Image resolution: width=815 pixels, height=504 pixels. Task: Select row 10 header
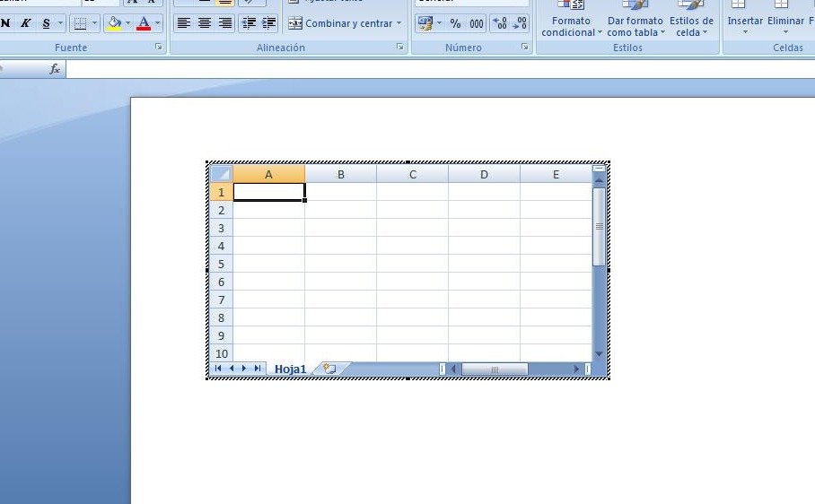pos(222,353)
